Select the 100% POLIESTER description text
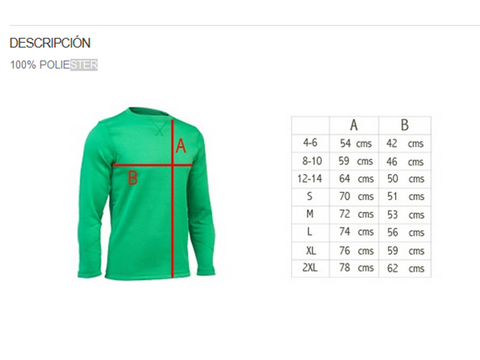The image size is (480, 360). [x=54, y=65]
